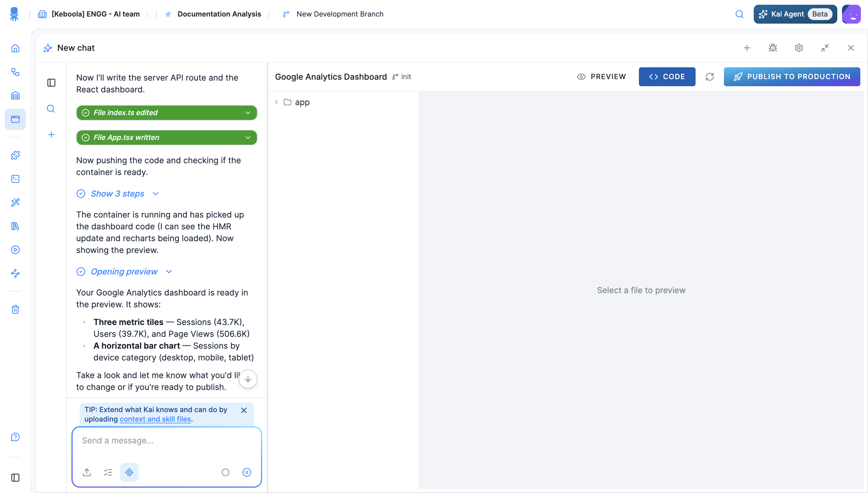Open [Keboola] ENGG - AI team breadcrumb
The height and width of the screenshot is (493, 868).
96,14
